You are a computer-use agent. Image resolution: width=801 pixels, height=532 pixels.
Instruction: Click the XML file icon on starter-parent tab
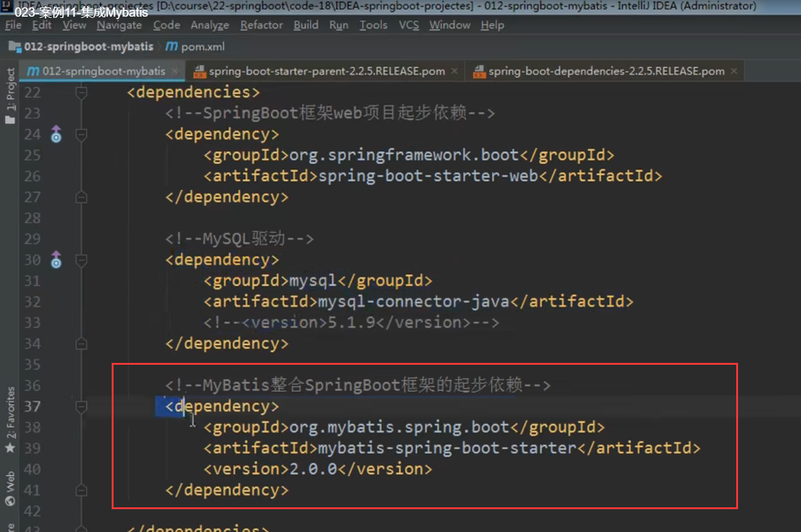199,72
